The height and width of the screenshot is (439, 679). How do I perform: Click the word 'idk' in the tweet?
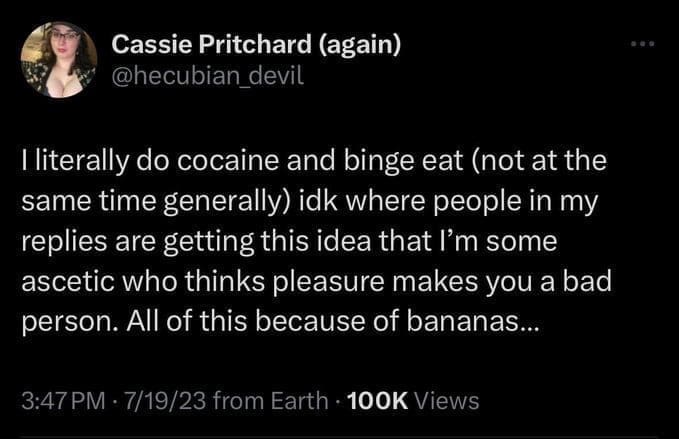click(x=311, y=201)
